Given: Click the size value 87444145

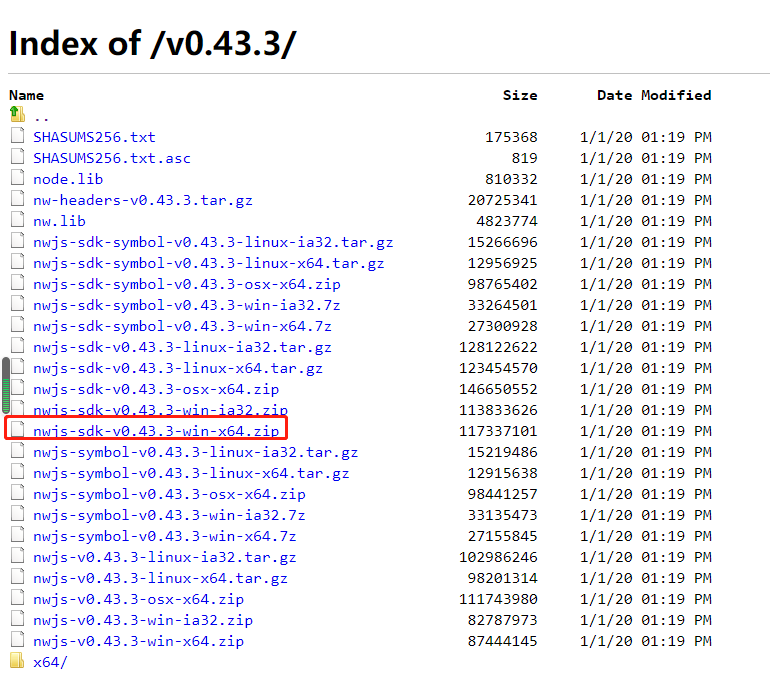Looking at the screenshot, I should [503, 641].
